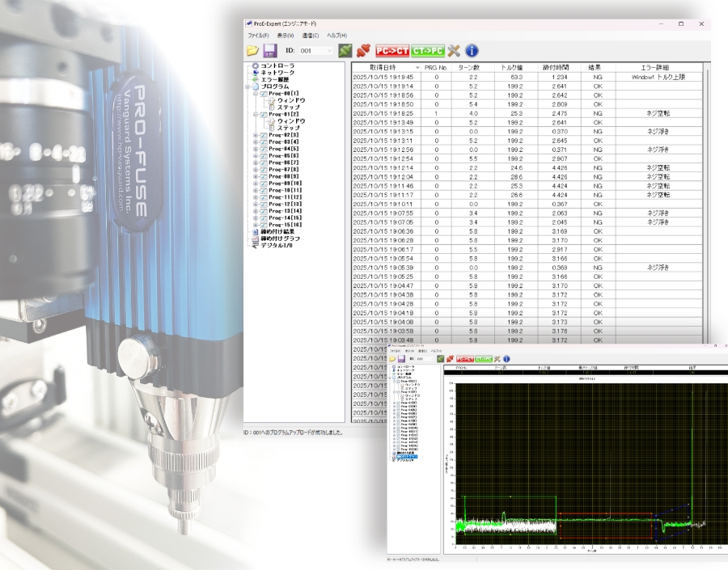728x570 pixels.
Task: Click the green connect icon beside ID field
Action: 345,50
